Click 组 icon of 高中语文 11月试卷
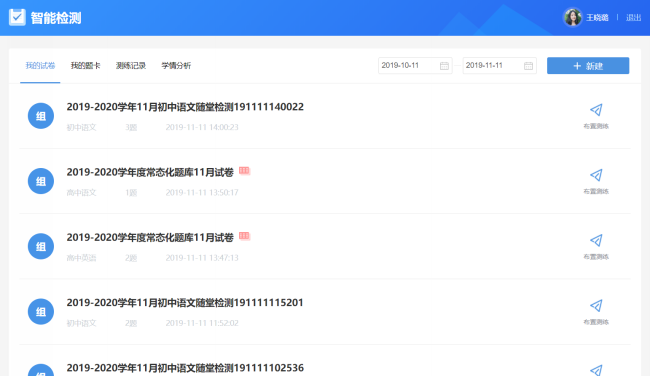Screen dimensions: 650x377 click(41, 181)
